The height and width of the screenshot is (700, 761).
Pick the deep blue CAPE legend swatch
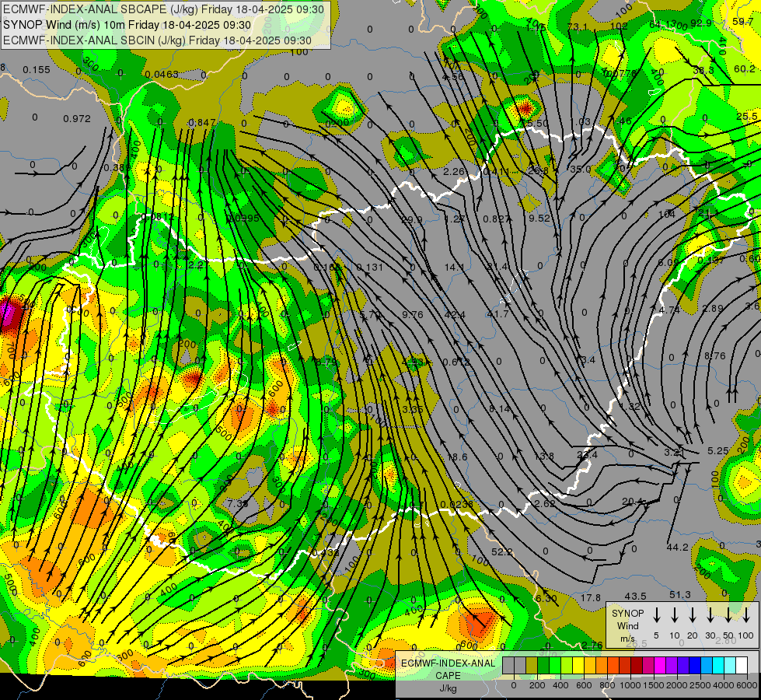coord(694,666)
